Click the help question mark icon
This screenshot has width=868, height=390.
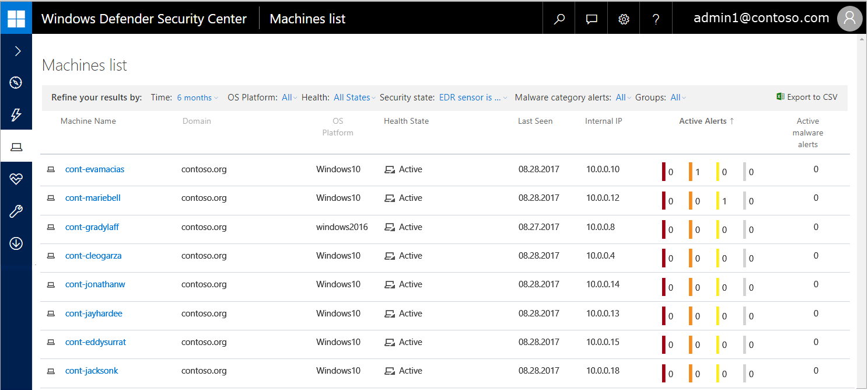(656, 19)
